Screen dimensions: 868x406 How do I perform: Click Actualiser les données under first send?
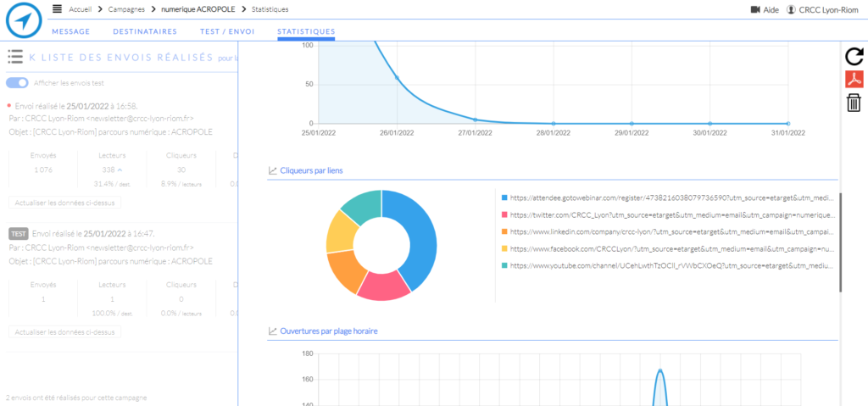pos(65,203)
